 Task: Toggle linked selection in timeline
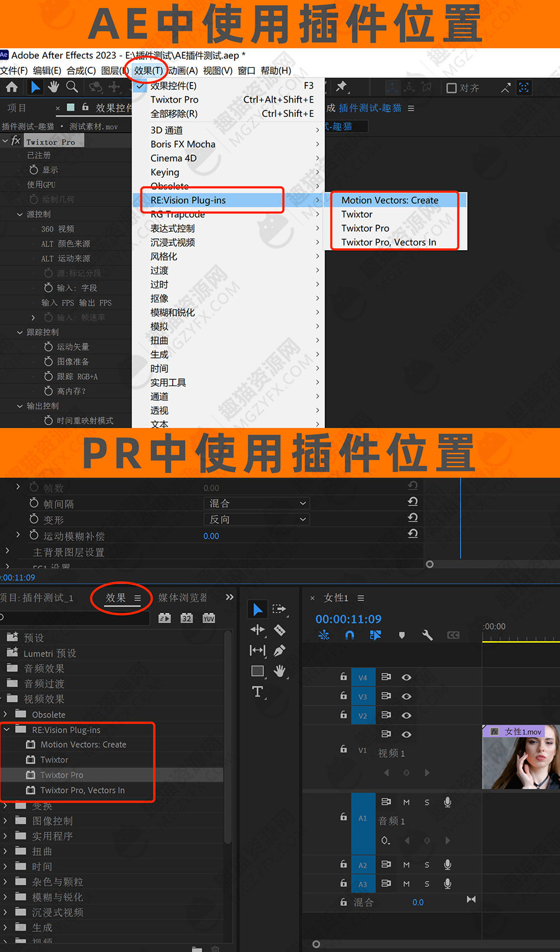(375, 635)
